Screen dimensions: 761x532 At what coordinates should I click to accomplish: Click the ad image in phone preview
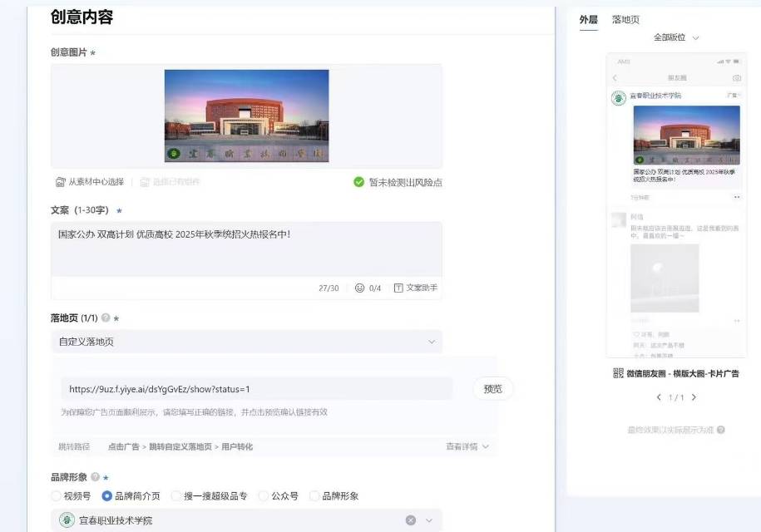687,135
